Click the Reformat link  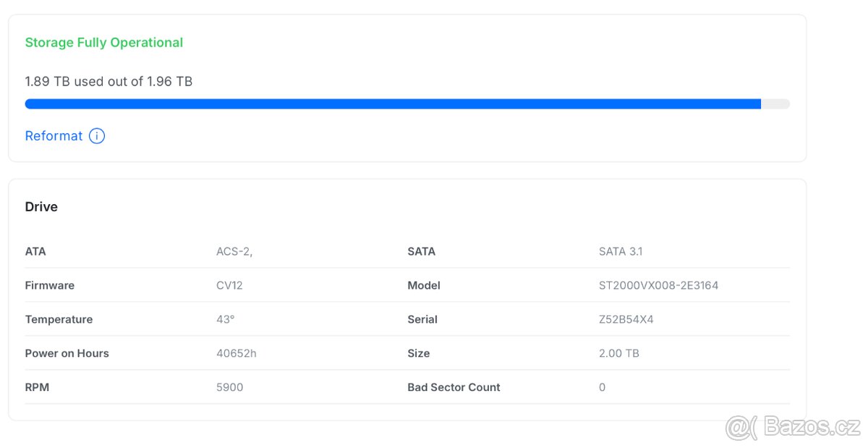[x=54, y=136]
